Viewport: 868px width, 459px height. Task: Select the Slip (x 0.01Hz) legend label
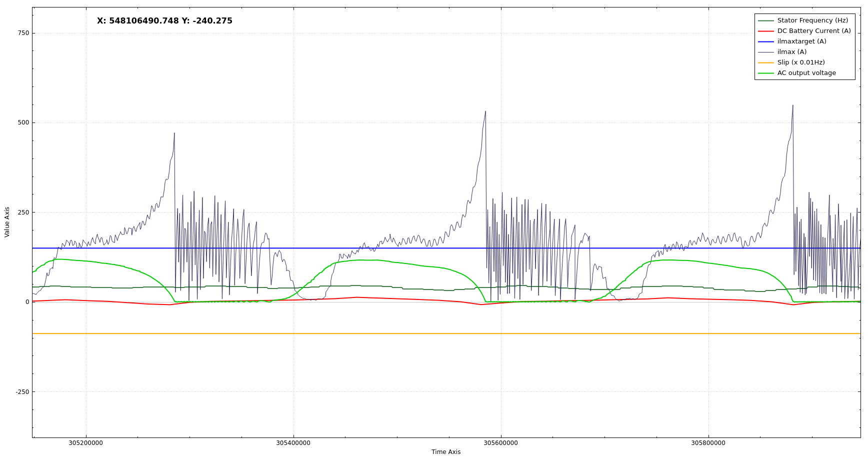[801, 62]
